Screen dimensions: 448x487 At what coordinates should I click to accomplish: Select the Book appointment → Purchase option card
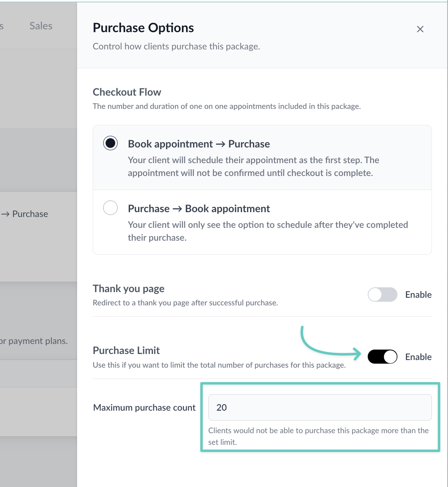[262, 158]
